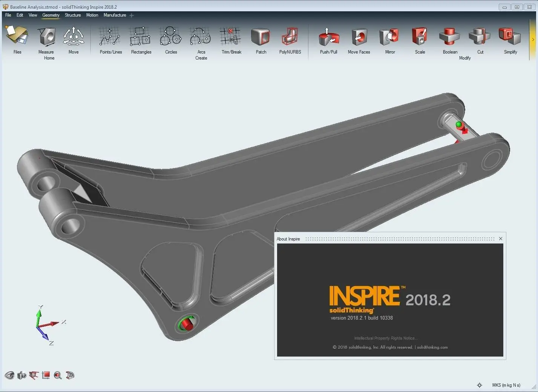Image resolution: width=538 pixels, height=392 pixels.
Task: Click the Patch tool icon
Action: [261, 37]
